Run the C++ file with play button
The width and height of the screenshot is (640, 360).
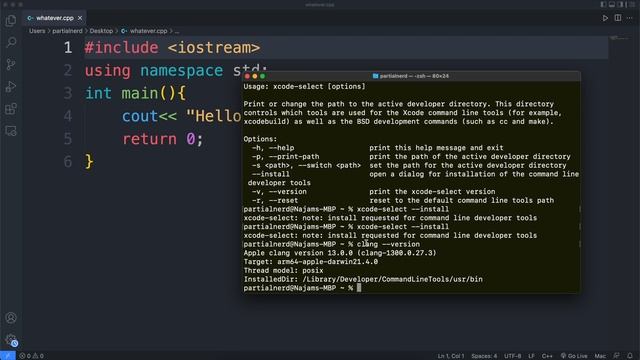605,18
